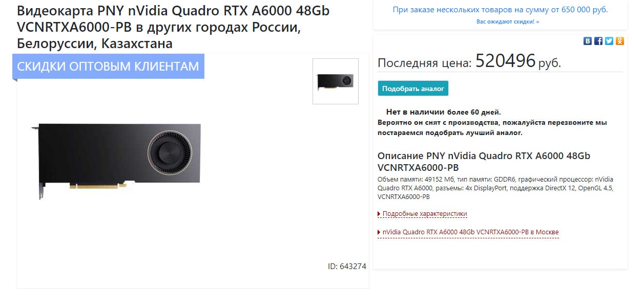
Task: Share the product on Odnoklassniki
Action: pyautogui.click(x=620, y=41)
